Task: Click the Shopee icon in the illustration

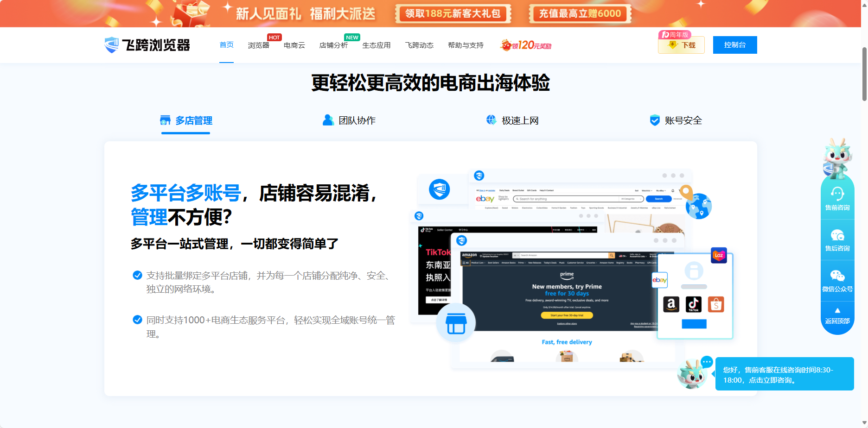Action: click(716, 304)
